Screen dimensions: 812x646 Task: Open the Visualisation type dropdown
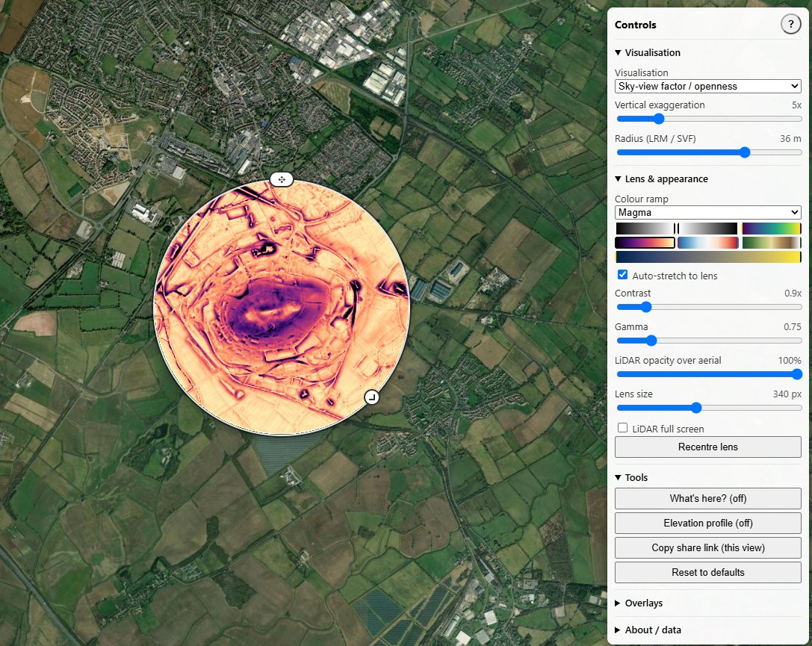(x=708, y=87)
